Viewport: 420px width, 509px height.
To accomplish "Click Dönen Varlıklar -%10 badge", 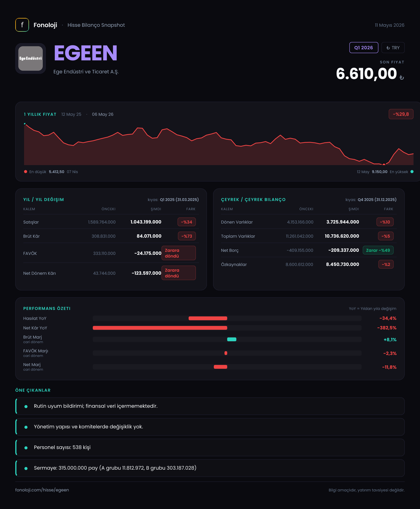I will [x=385, y=222].
